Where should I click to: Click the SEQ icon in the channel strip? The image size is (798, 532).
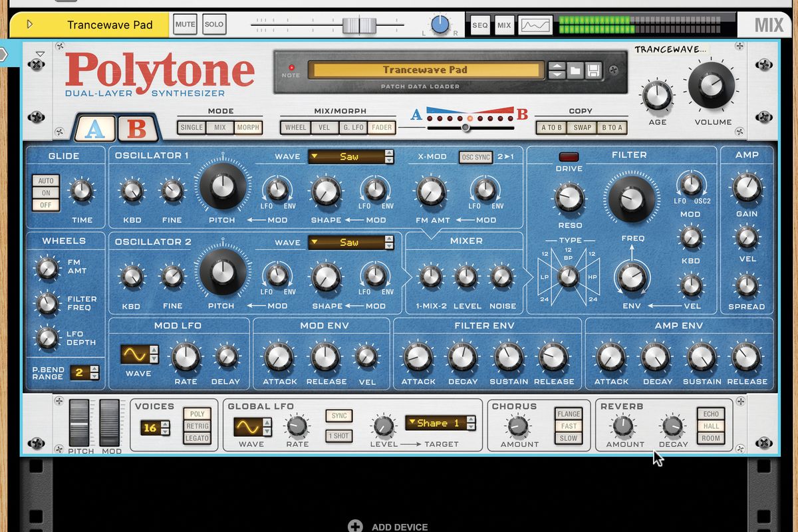click(x=479, y=25)
